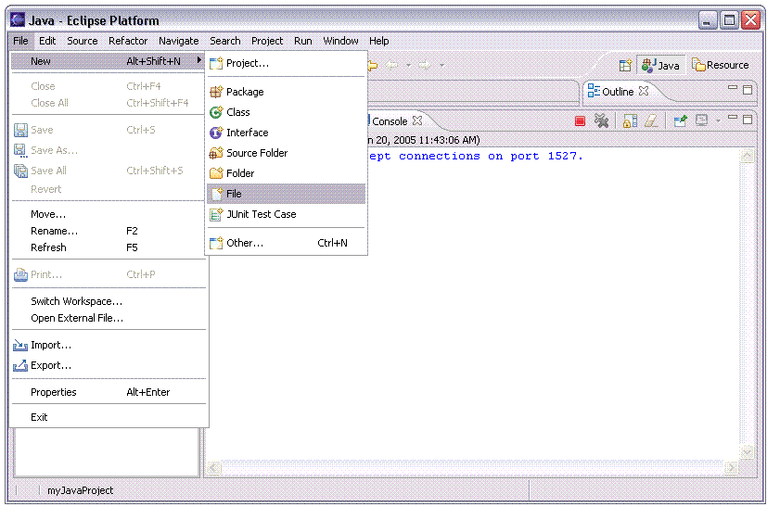
Task: Maximize the Console view panel
Action: 748,120
